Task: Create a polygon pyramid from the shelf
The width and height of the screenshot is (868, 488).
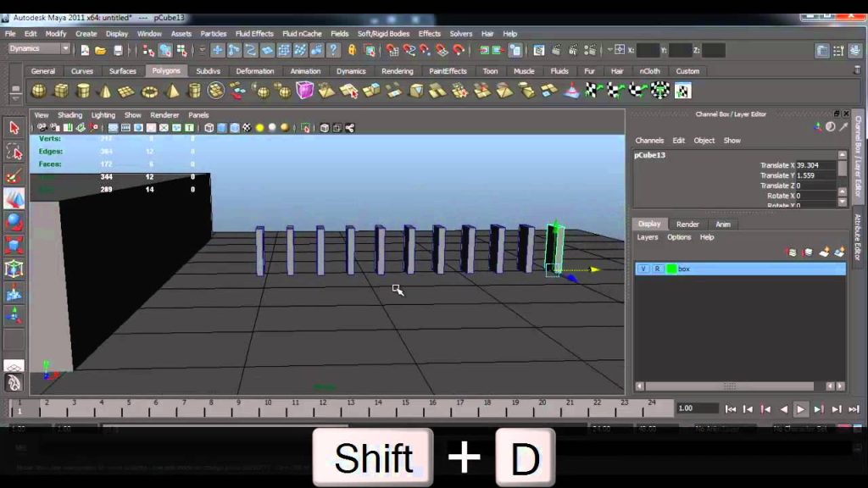Action: tap(172, 91)
